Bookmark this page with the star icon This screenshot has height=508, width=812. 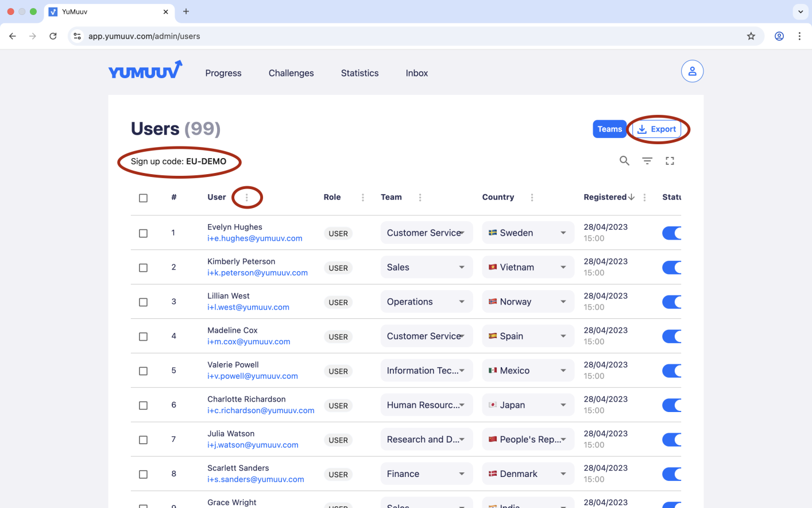click(x=751, y=36)
